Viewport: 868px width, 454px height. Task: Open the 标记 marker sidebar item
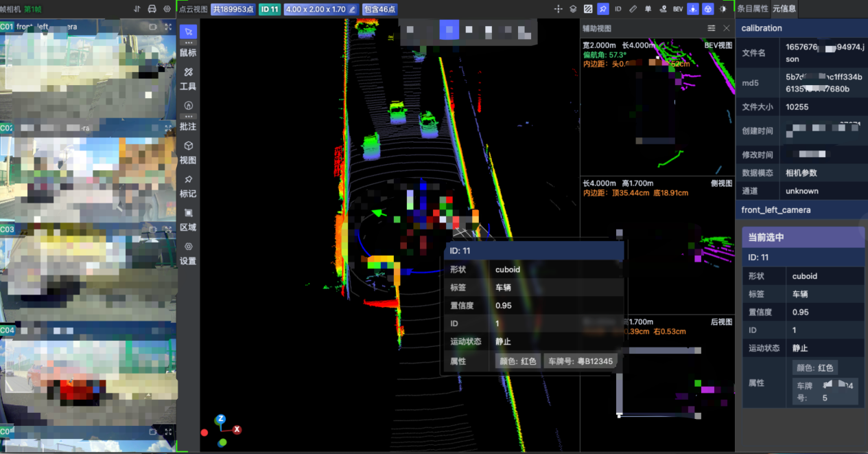click(188, 186)
